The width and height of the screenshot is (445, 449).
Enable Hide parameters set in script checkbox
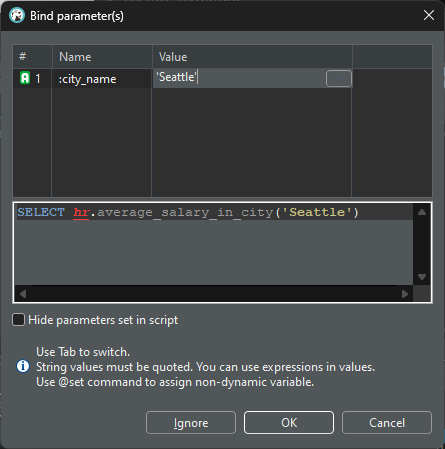click(18, 320)
